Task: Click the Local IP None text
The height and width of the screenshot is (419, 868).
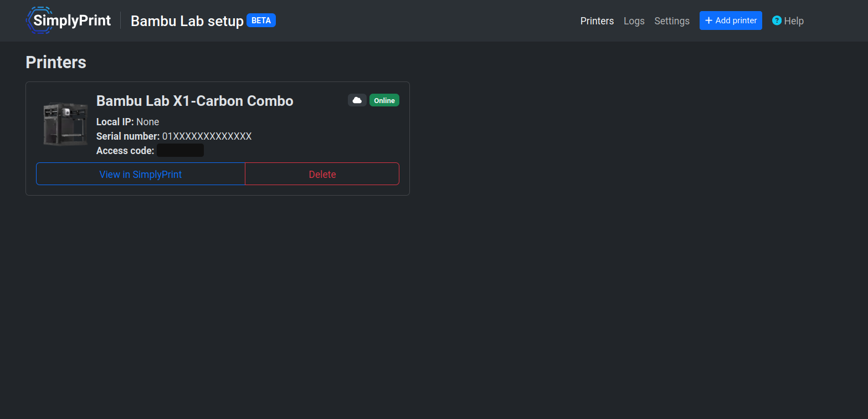Action: tap(128, 122)
